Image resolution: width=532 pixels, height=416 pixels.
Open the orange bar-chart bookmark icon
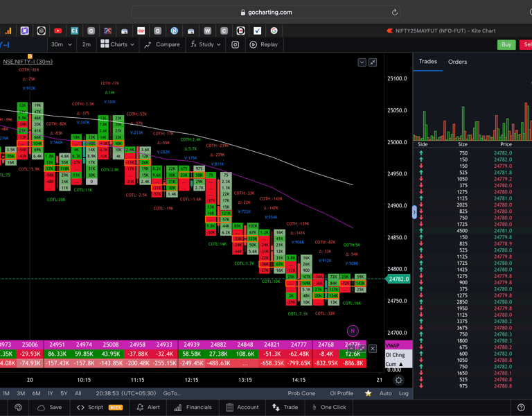(8, 31)
